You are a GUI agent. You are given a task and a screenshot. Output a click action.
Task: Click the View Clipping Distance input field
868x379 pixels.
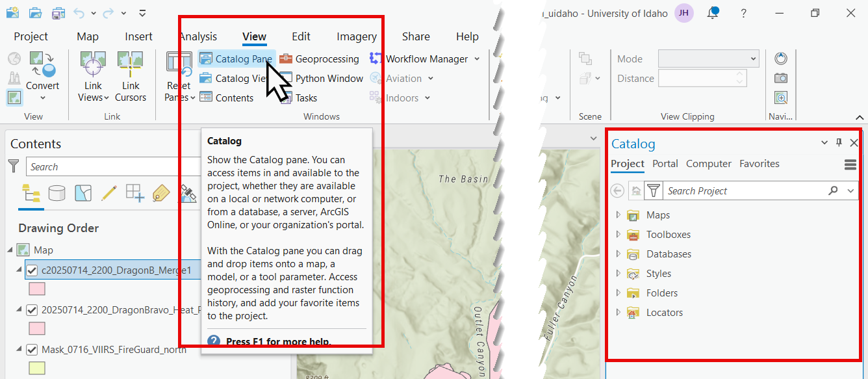[x=702, y=78]
